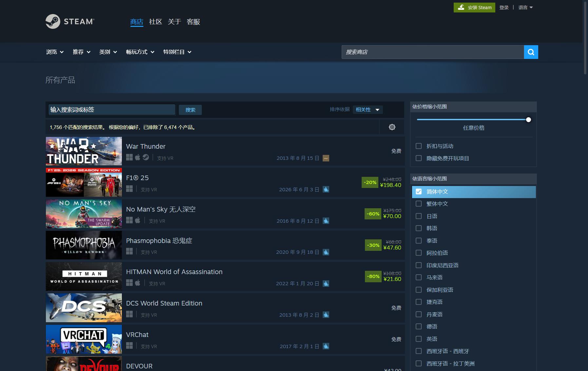The image size is (588, 371).
Task: Click Apple icon on No Man's Sky row
Action: pos(138,220)
